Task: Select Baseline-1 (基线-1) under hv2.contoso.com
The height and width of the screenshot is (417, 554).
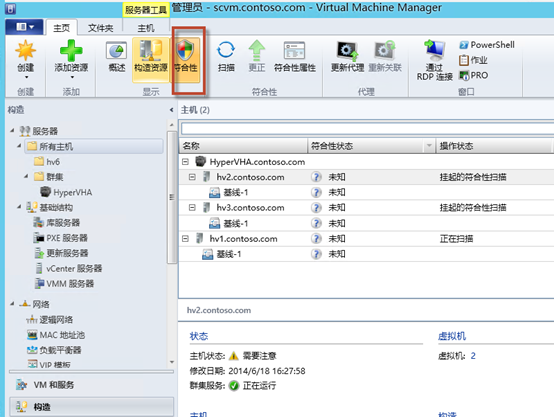Action: point(366,193)
